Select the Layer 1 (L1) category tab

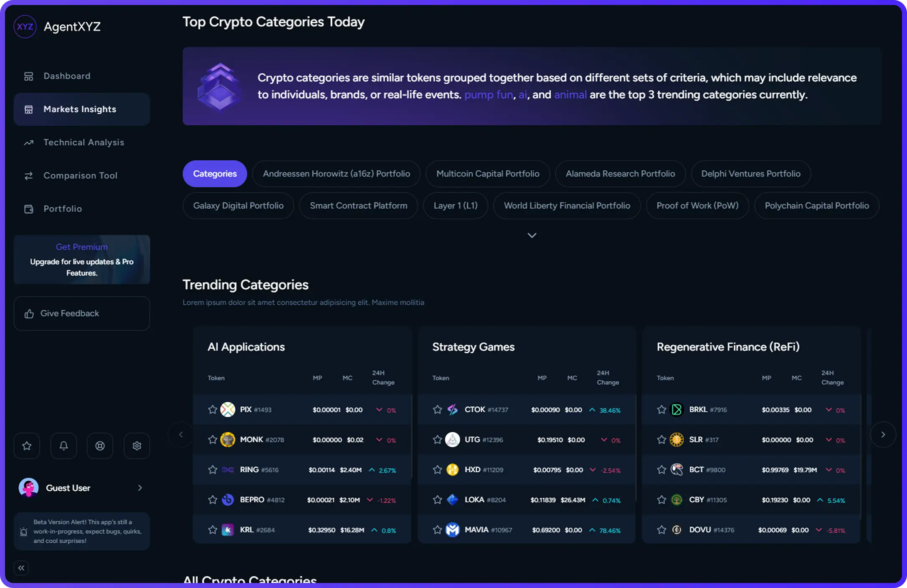[455, 206]
